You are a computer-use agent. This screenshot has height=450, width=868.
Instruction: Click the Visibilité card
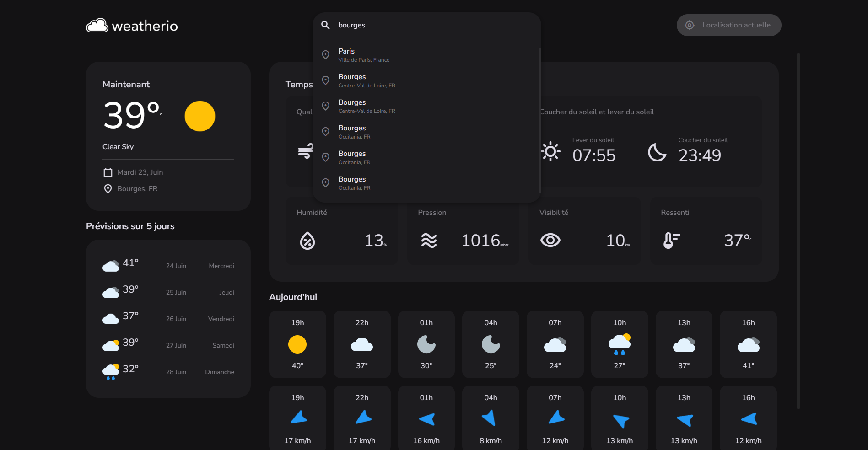(585, 231)
